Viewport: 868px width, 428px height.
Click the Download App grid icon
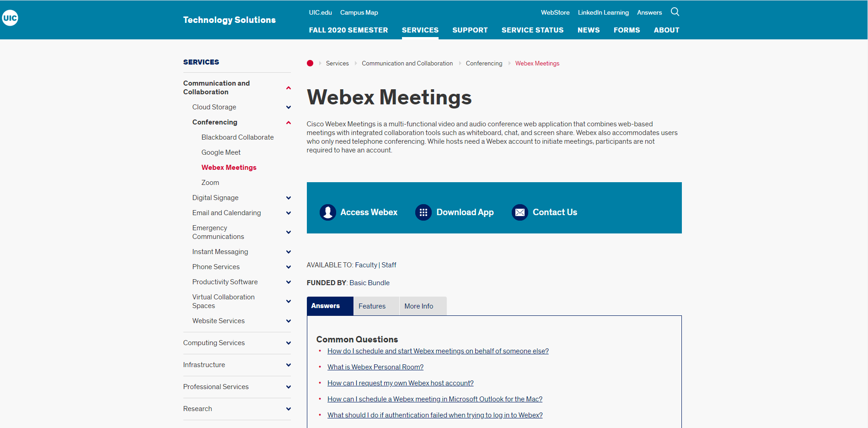pos(423,212)
